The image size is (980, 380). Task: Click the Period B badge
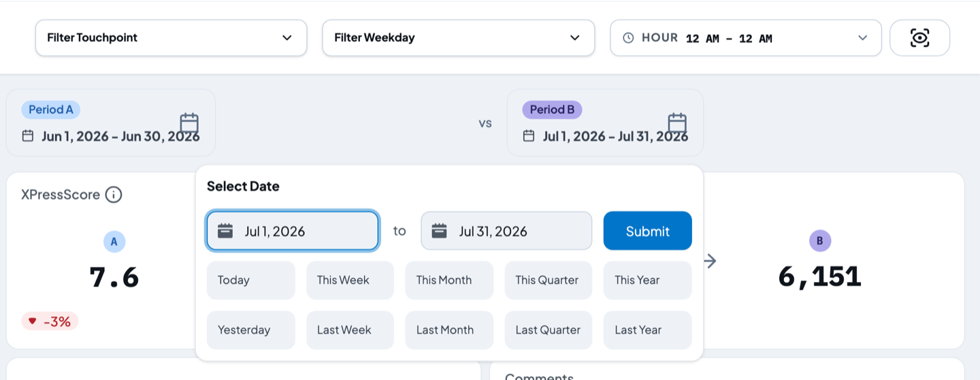point(552,110)
